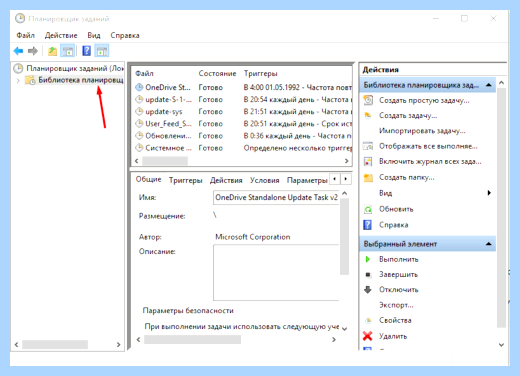Click the Отображать все выполняе... icon
The image size is (520, 376).
pos(368,146)
